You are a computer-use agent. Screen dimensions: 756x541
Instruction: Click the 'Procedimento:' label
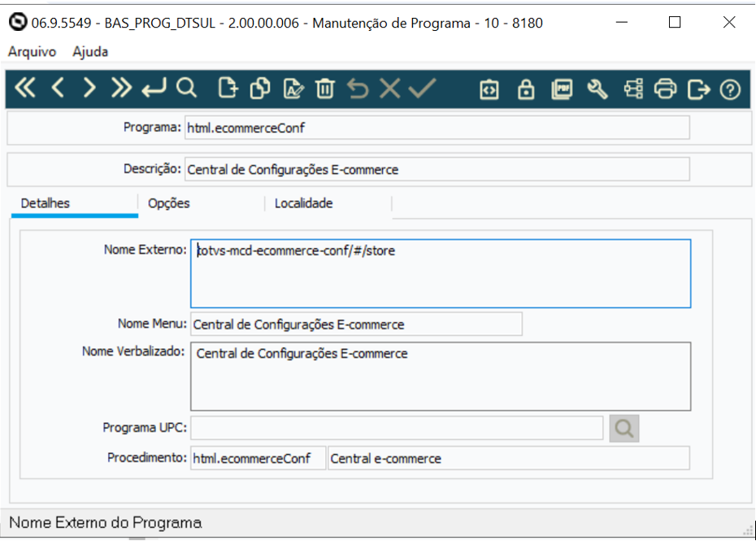point(147,457)
